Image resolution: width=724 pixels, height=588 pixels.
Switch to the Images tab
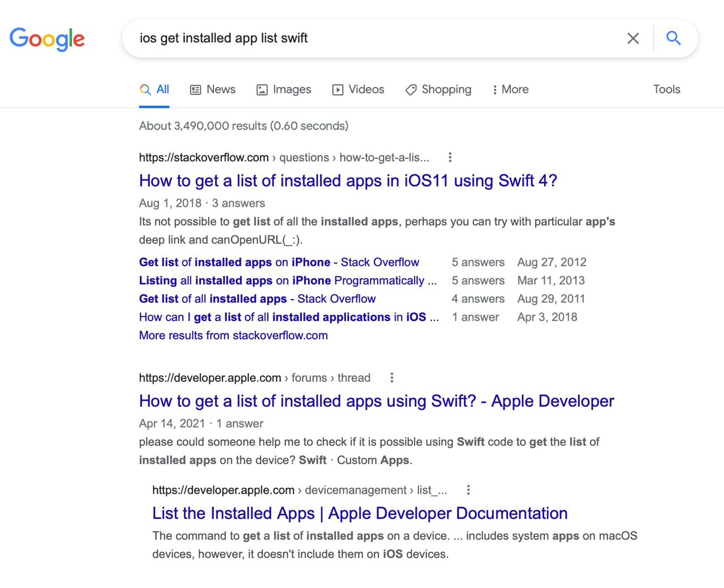point(284,89)
